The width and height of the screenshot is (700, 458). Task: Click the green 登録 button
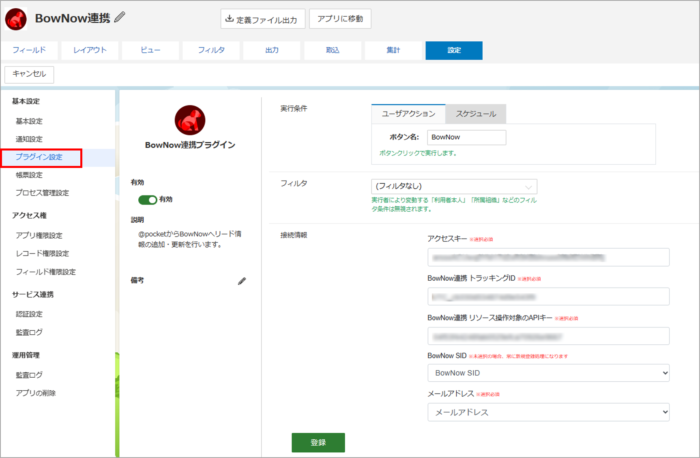click(318, 442)
